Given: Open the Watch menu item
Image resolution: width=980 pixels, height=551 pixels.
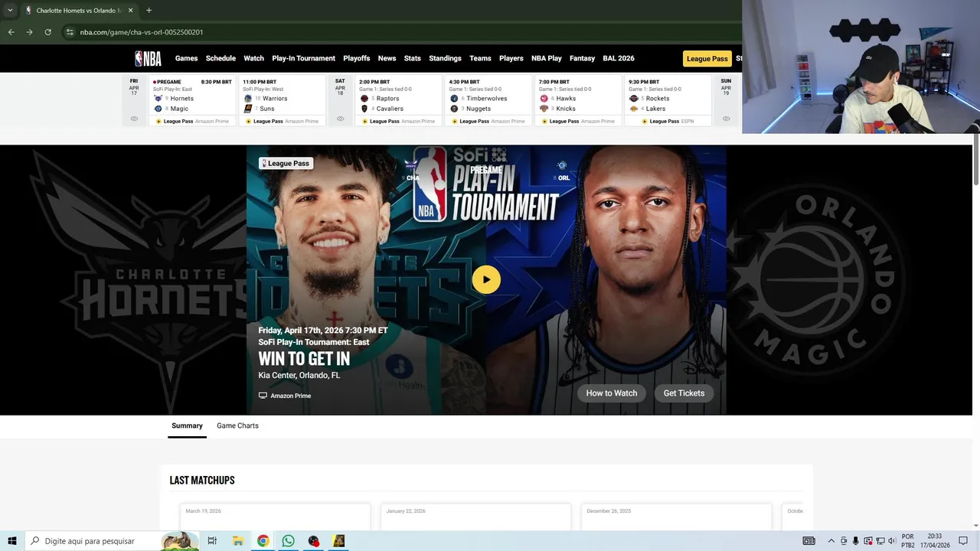Looking at the screenshot, I should [253, 58].
